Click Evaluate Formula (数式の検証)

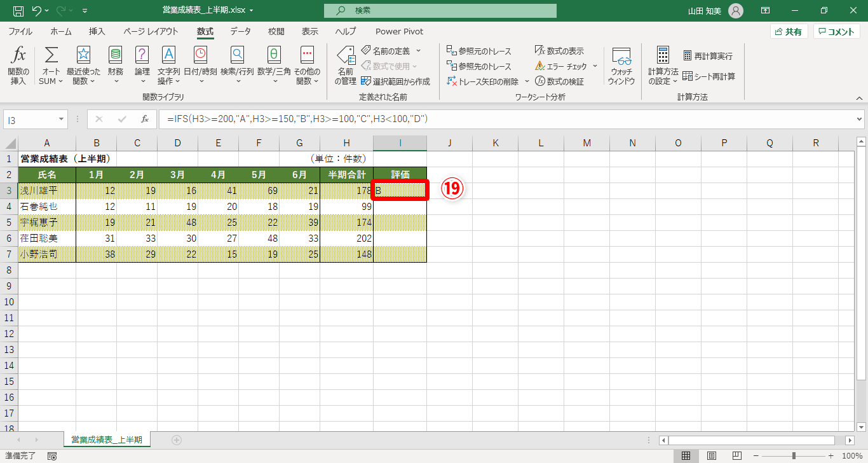559,81
